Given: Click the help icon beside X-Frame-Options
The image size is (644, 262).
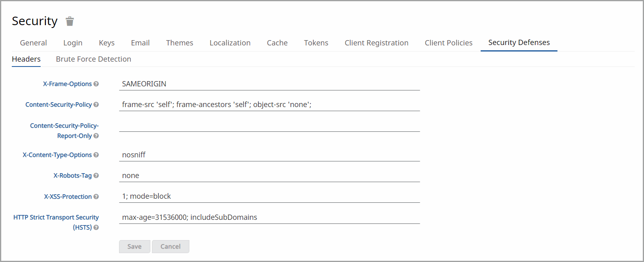Looking at the screenshot, I should point(96,84).
